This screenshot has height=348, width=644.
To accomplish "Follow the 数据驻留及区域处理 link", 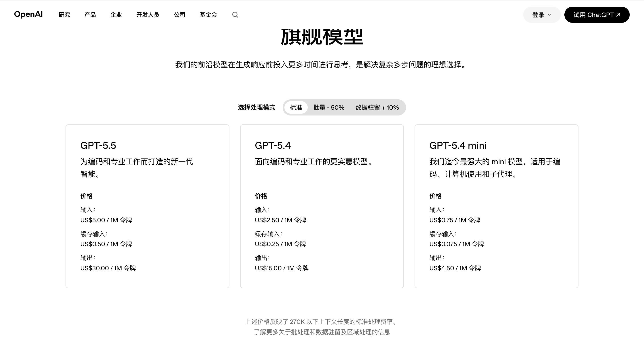I will click(x=343, y=332).
